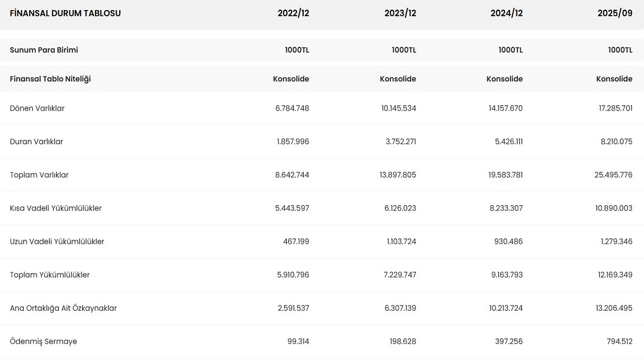
Task: Click Toplam Varlıklar value 13.897.805
Action: click(x=398, y=175)
